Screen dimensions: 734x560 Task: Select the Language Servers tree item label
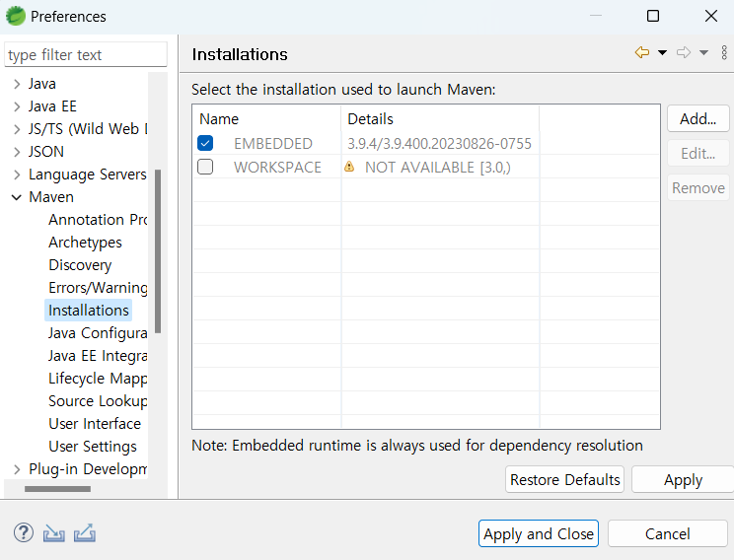tap(88, 175)
